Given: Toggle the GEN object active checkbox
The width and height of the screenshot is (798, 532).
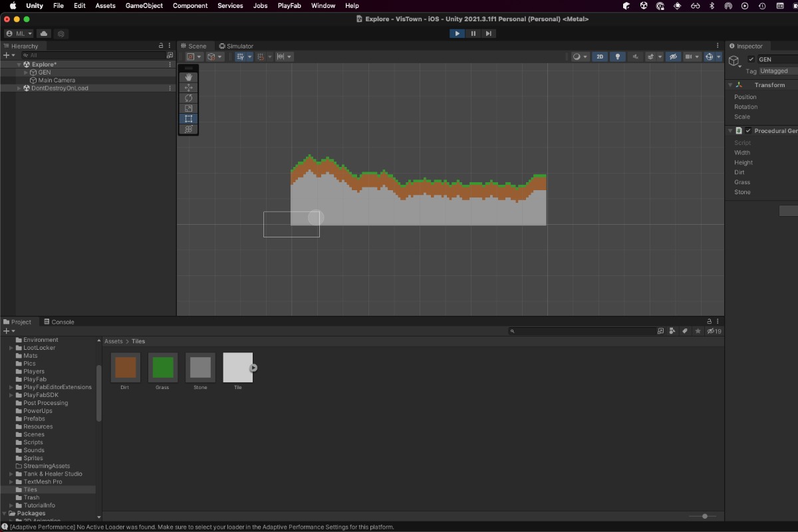Looking at the screenshot, I should pos(751,59).
